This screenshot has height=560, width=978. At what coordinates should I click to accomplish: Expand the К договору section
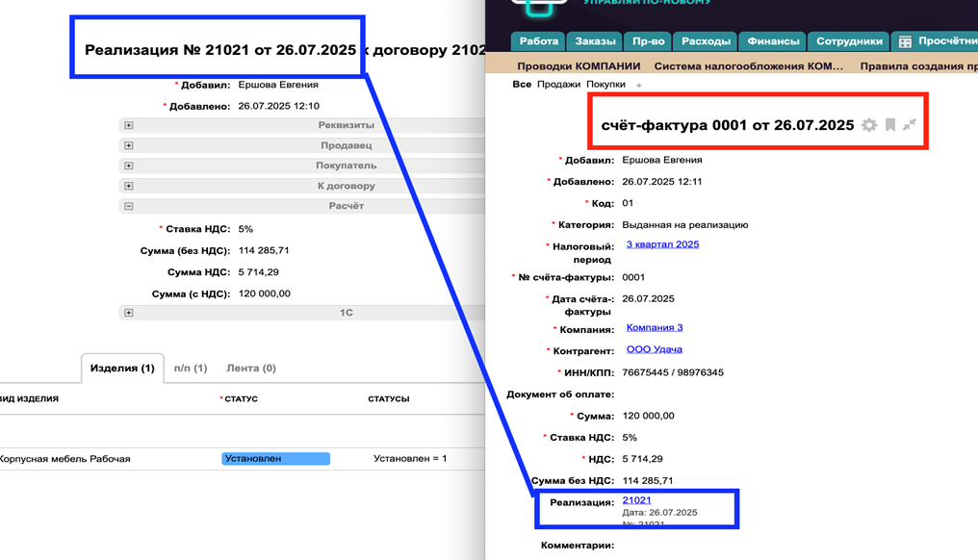click(x=129, y=186)
